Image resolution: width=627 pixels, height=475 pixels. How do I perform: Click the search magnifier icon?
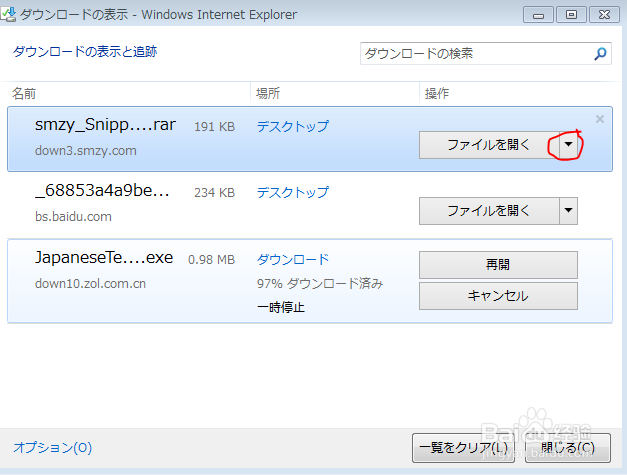coord(600,53)
